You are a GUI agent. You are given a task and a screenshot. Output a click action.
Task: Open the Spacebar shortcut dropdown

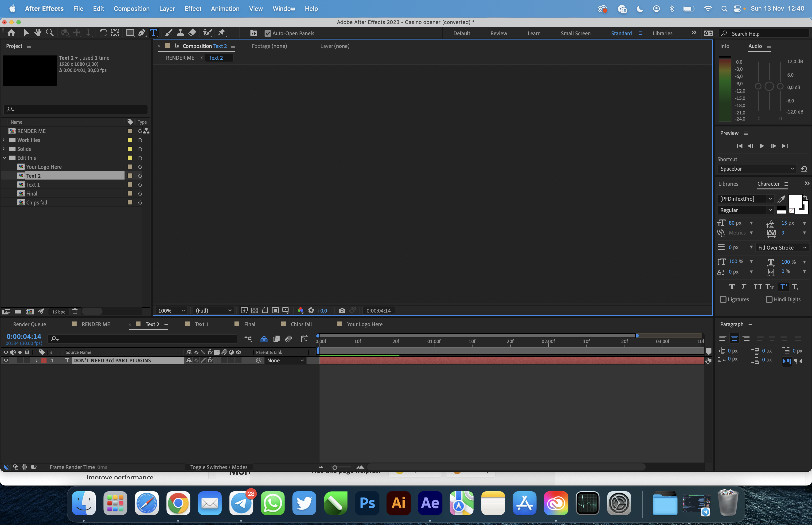757,169
